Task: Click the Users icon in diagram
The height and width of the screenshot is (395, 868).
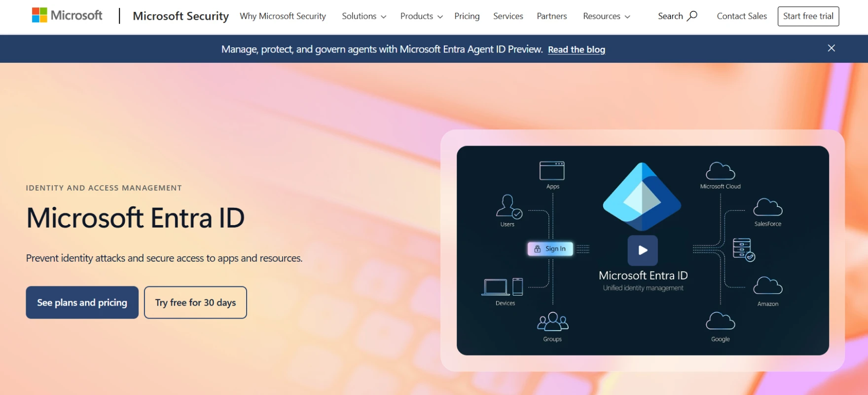Action: (509, 206)
